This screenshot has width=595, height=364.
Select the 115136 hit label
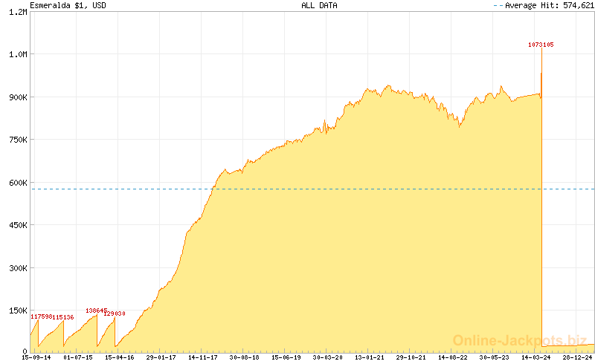[x=62, y=317]
